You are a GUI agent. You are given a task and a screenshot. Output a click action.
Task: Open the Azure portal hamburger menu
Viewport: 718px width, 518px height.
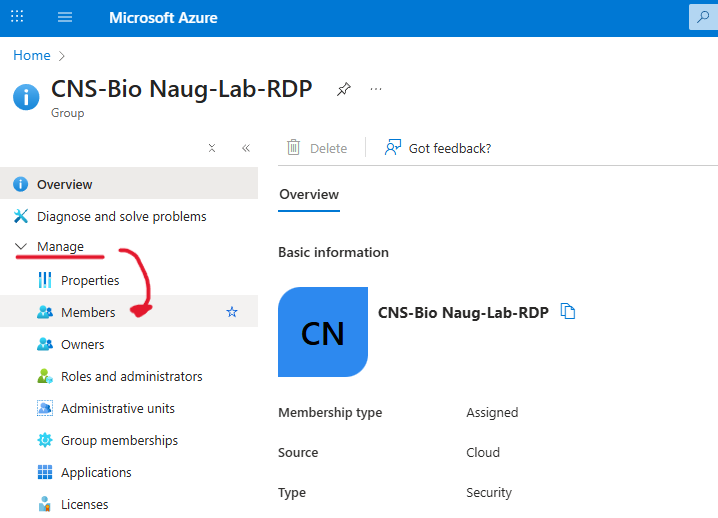coord(65,18)
